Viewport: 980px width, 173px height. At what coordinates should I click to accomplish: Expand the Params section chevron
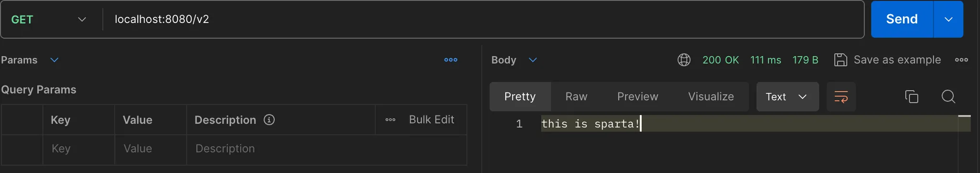tap(55, 60)
